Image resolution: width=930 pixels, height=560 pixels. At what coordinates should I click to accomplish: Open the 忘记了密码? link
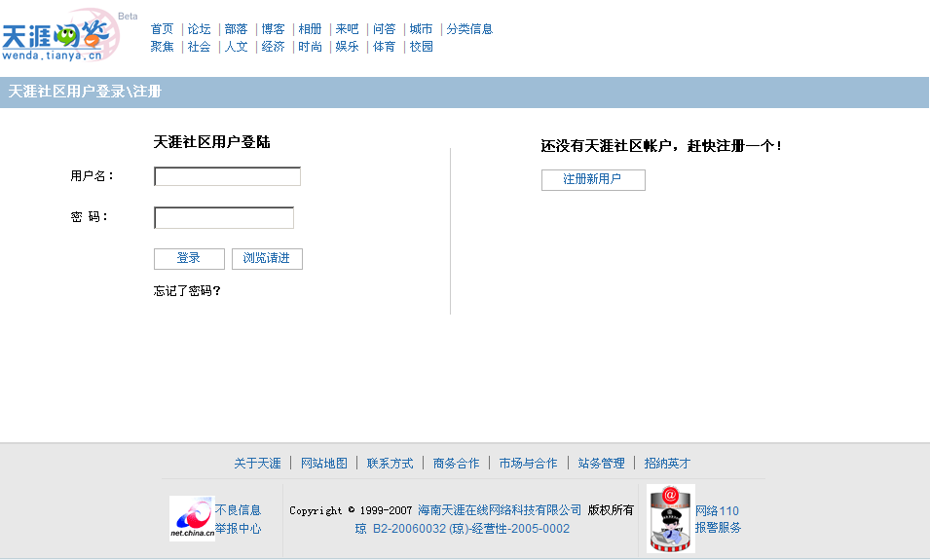click(x=187, y=290)
